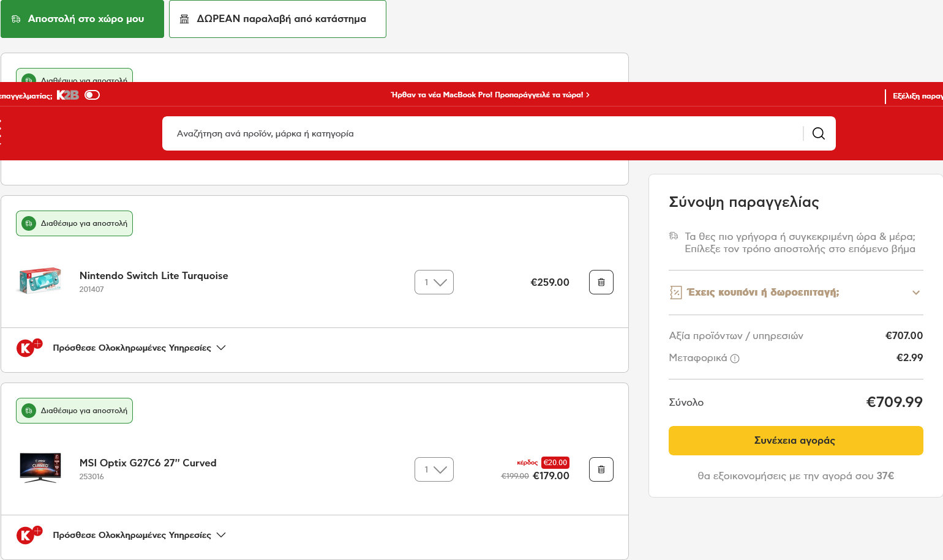Select home delivery tab 'Αποστολή στο χώρο μου'

coord(82,19)
